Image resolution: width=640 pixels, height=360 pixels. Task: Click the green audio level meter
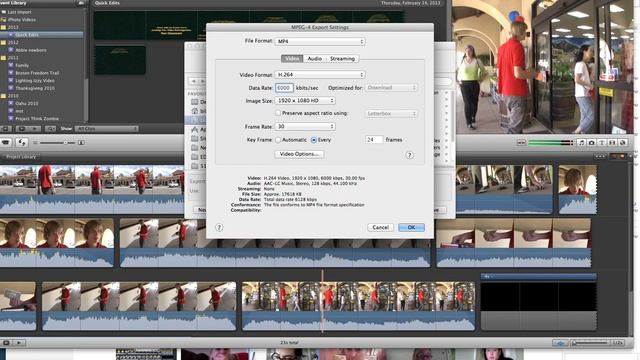tap(550, 142)
